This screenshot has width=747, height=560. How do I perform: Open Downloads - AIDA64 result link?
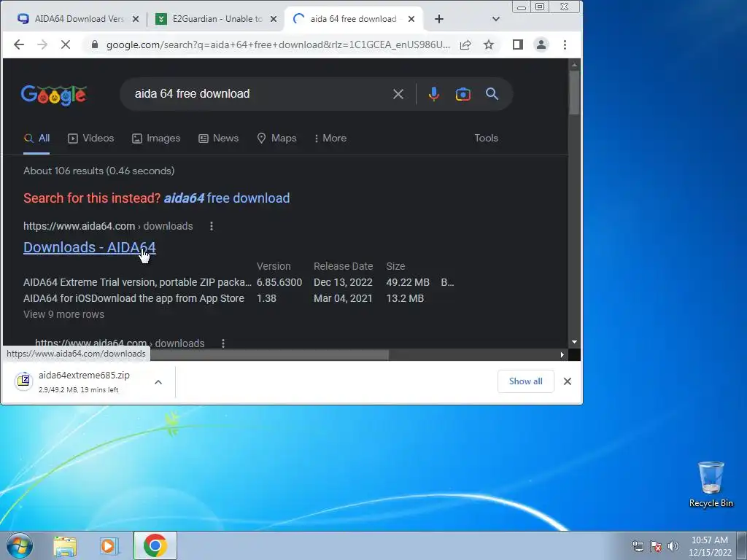pyautogui.click(x=90, y=248)
